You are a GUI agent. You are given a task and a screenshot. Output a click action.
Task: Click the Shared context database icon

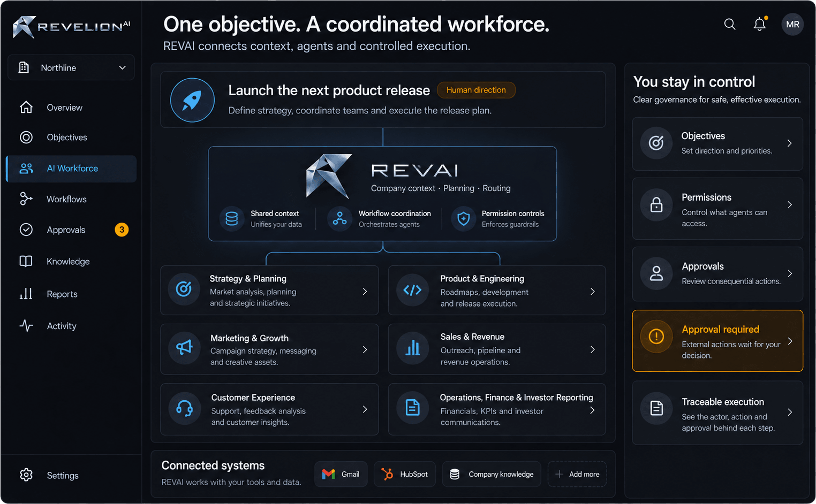[x=232, y=219]
